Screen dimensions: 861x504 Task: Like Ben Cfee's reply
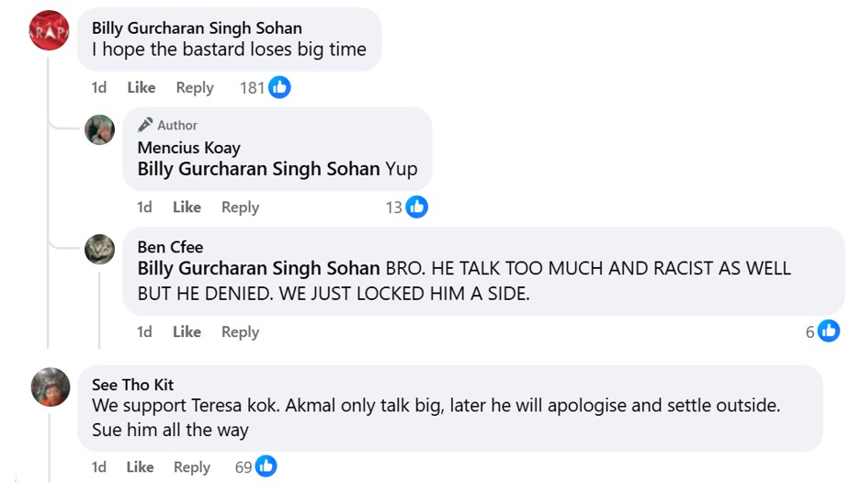click(187, 331)
